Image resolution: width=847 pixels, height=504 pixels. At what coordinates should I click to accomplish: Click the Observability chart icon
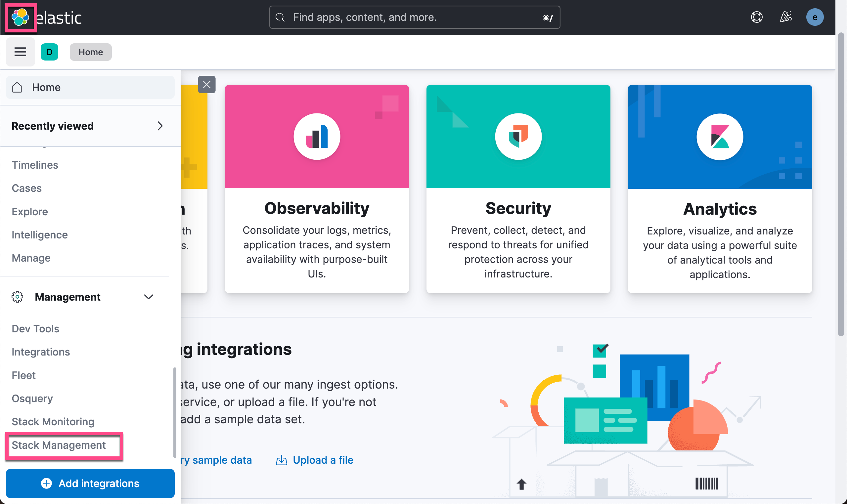317,137
